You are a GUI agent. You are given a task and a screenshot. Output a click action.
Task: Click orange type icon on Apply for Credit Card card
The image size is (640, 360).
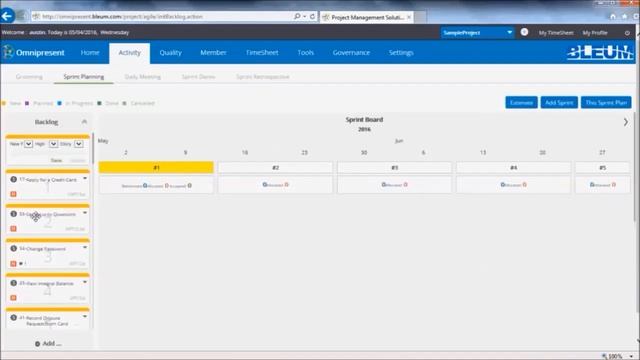pos(13,194)
